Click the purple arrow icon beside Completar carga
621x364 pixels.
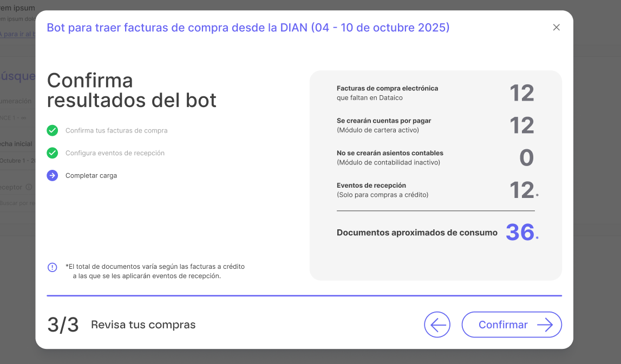[x=53, y=175]
